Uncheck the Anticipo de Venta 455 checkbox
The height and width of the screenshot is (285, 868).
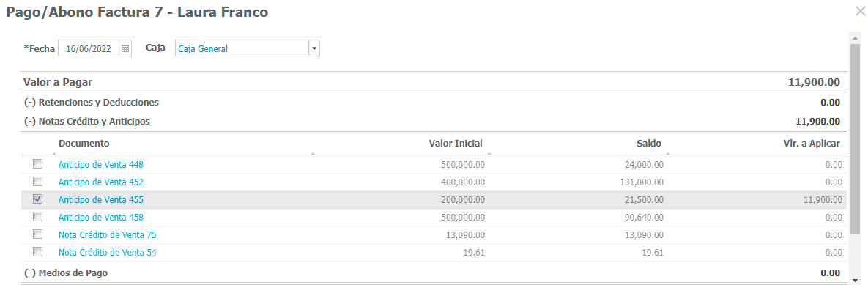click(37, 199)
